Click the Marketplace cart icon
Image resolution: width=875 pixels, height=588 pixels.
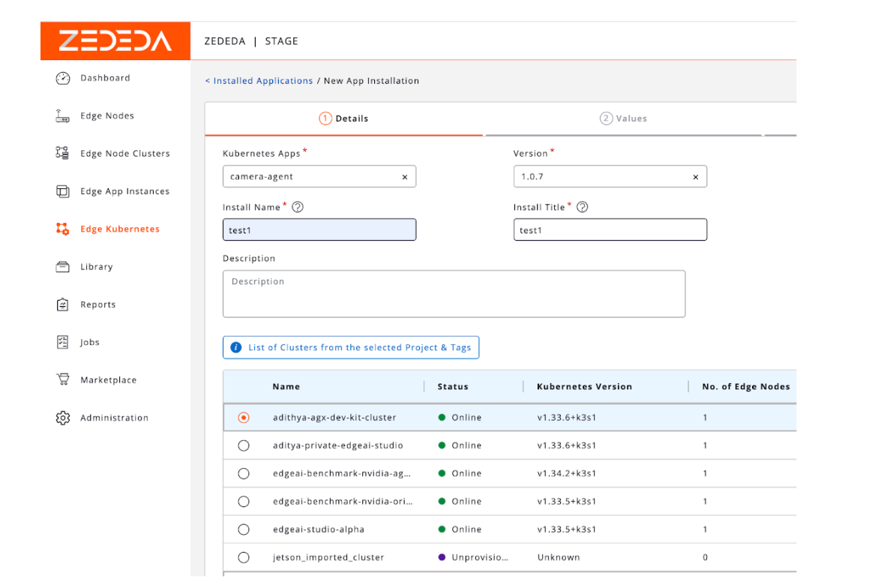point(63,379)
